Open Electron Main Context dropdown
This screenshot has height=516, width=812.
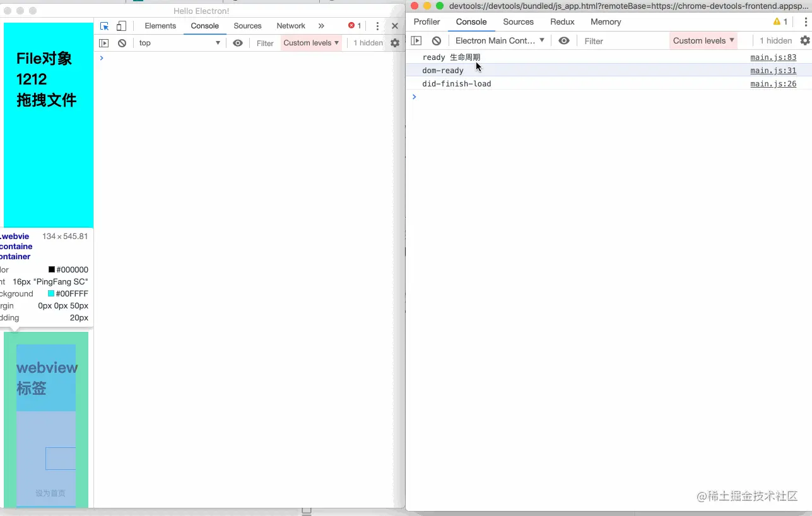click(x=500, y=40)
